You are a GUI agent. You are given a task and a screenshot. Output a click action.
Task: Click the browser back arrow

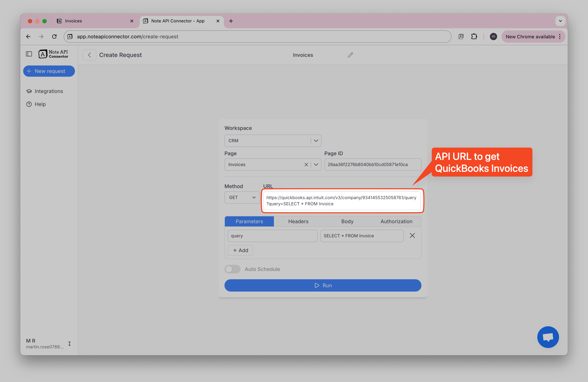[28, 37]
